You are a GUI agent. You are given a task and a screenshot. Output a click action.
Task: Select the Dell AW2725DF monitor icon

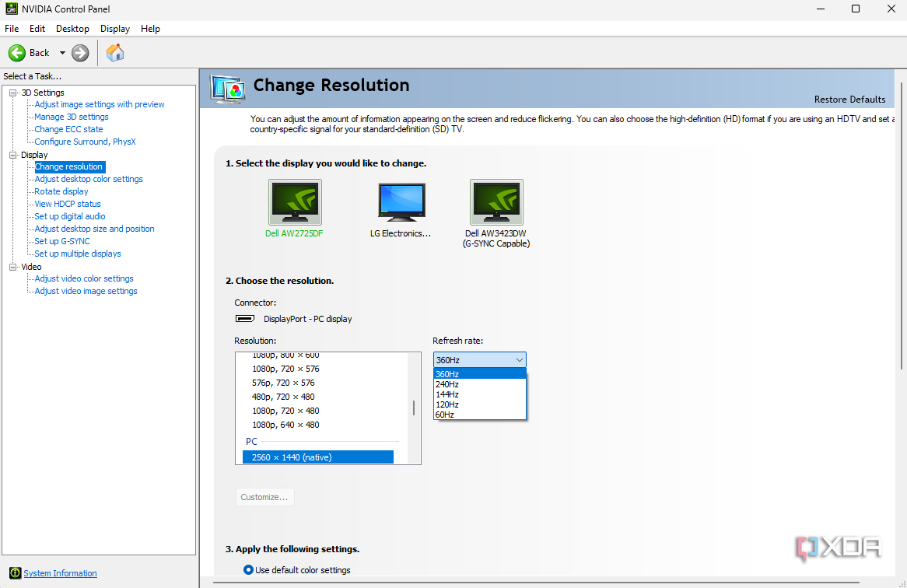pos(295,202)
